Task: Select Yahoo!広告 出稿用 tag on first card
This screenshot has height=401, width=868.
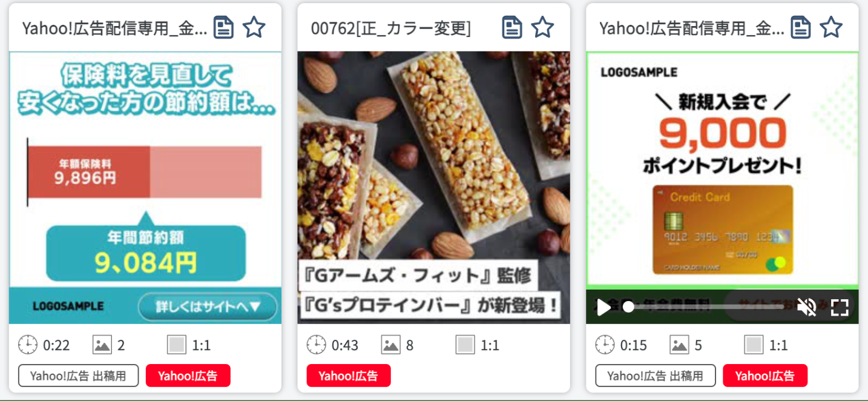Action: pos(79,376)
